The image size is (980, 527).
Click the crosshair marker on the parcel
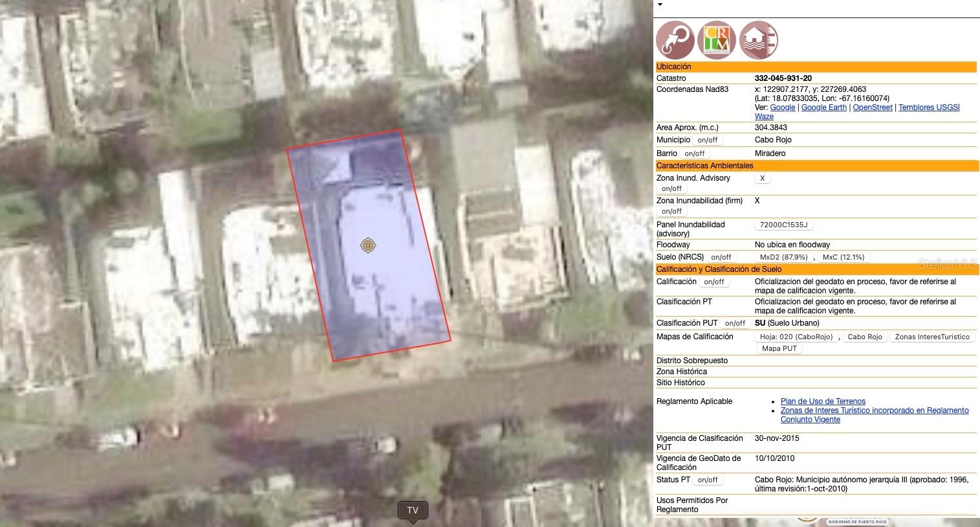tap(368, 245)
